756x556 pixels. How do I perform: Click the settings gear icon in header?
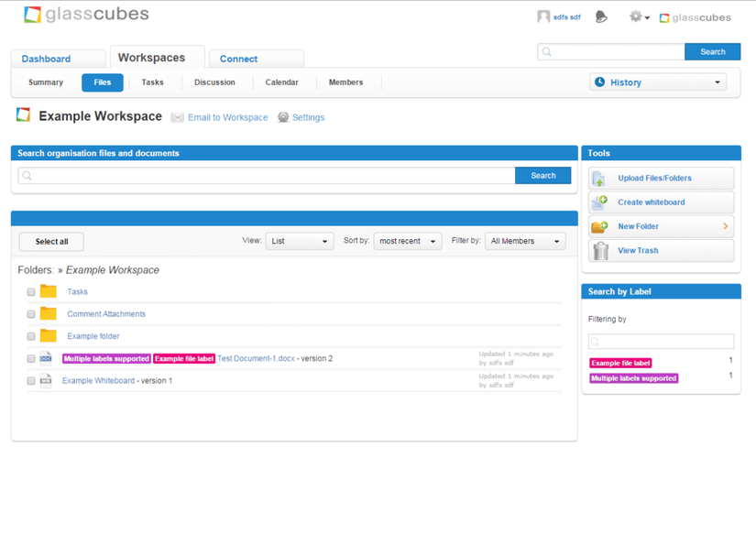point(636,16)
